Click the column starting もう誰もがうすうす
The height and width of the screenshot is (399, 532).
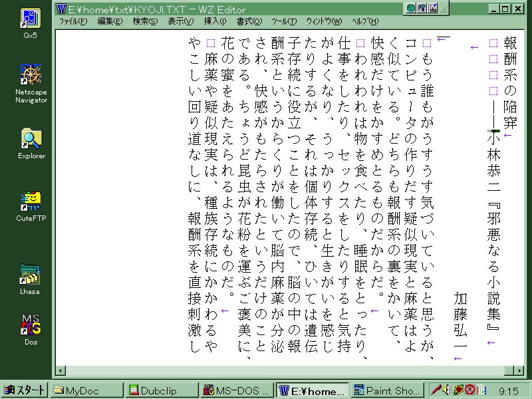(x=427, y=198)
